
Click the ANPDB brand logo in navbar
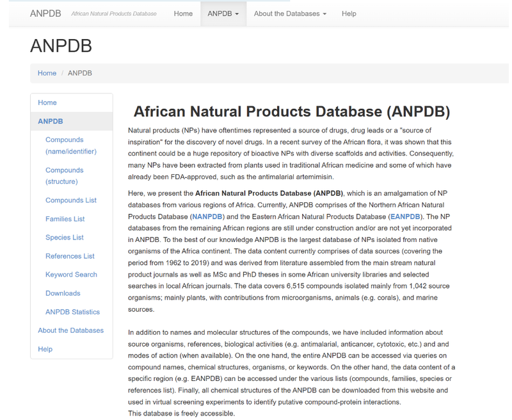(45, 13)
